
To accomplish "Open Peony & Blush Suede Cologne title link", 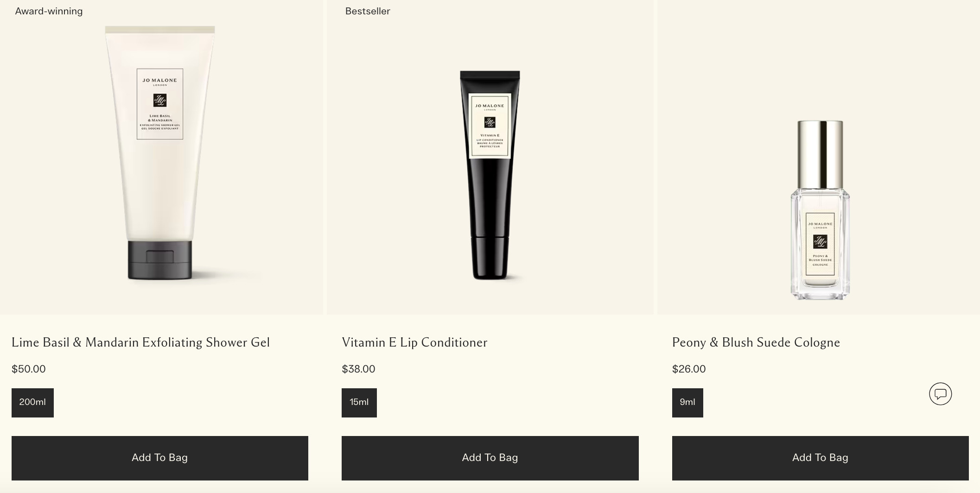I will click(x=756, y=342).
